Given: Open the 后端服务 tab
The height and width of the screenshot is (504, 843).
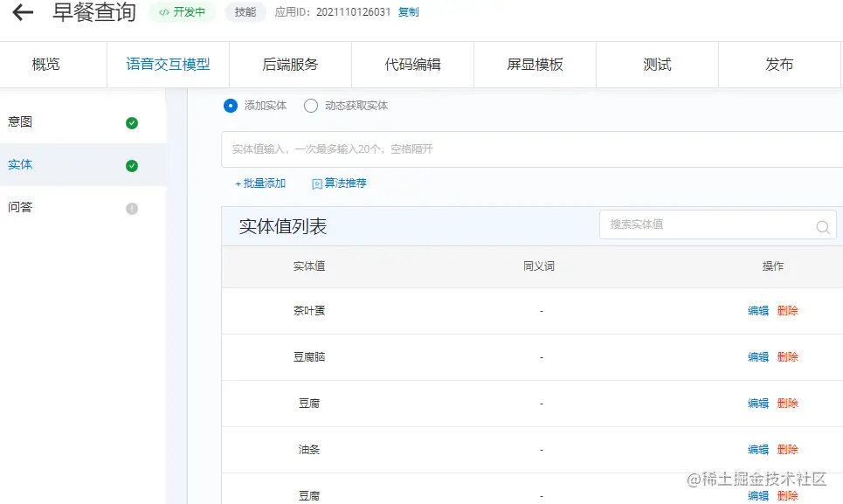Looking at the screenshot, I should coord(290,65).
